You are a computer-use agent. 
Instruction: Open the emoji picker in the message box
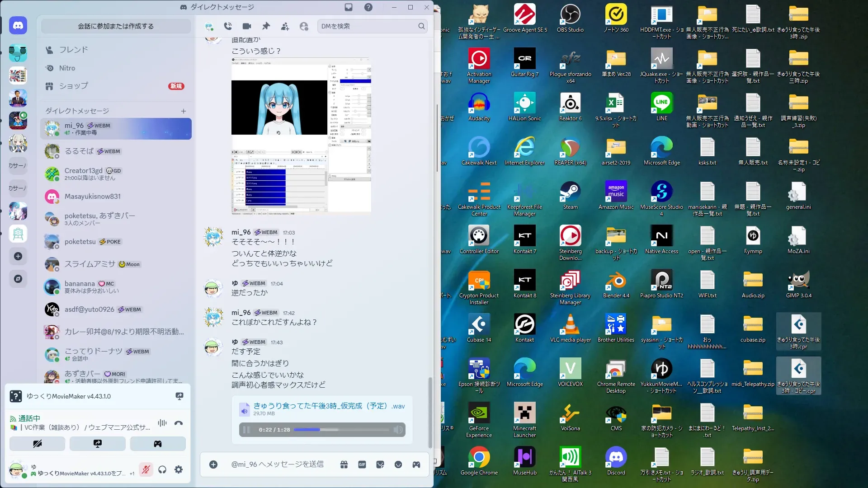coord(398,465)
